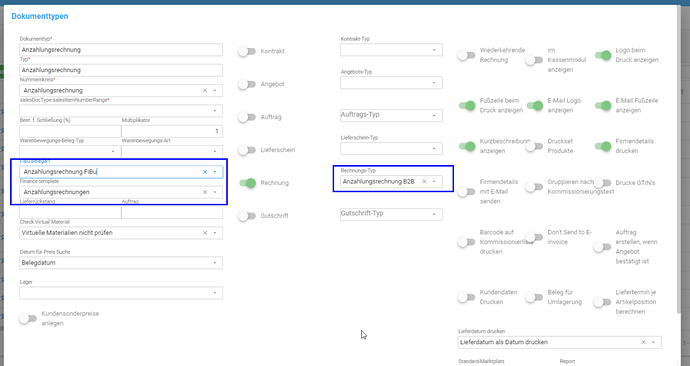Enable the Kontrakt toggle
This screenshot has width=690, height=366.
tap(247, 51)
